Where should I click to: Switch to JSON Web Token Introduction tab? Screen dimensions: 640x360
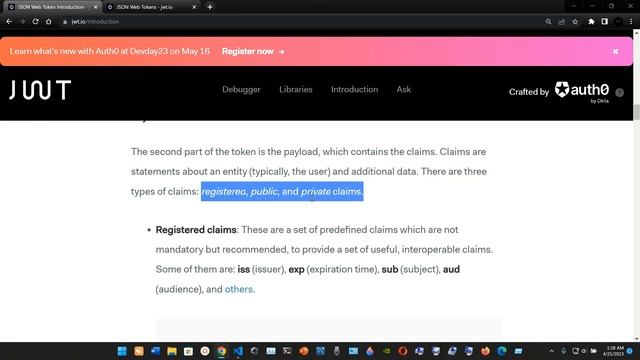51,7
